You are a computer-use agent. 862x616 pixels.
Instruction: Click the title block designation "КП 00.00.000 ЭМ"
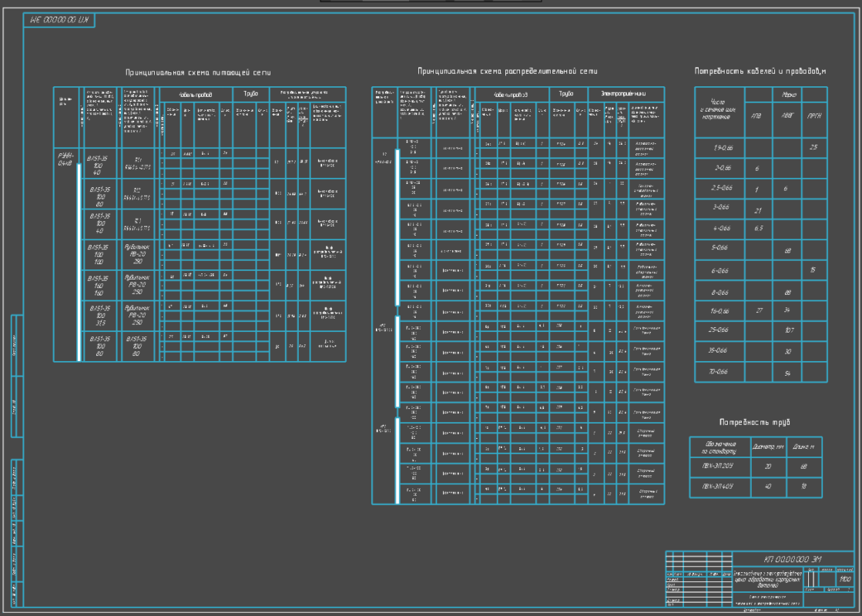[x=793, y=559]
